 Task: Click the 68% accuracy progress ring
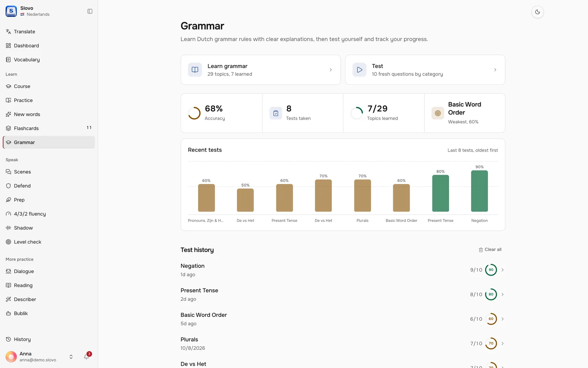[194, 113]
